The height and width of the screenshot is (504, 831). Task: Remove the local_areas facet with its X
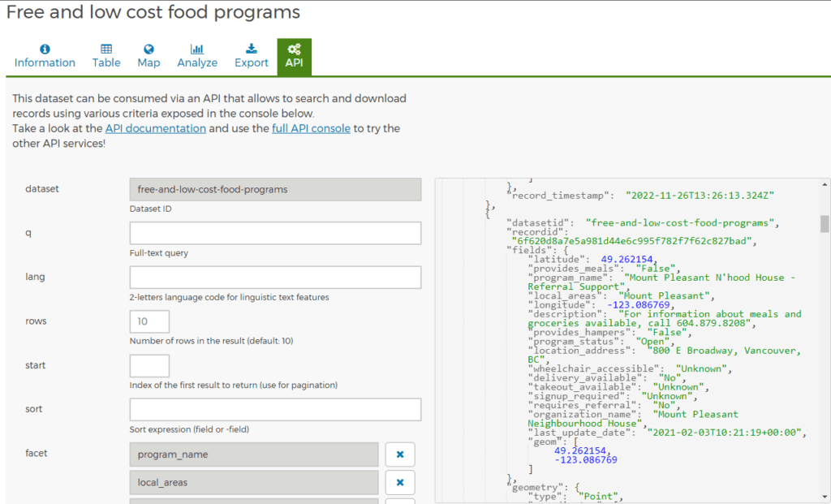400,482
